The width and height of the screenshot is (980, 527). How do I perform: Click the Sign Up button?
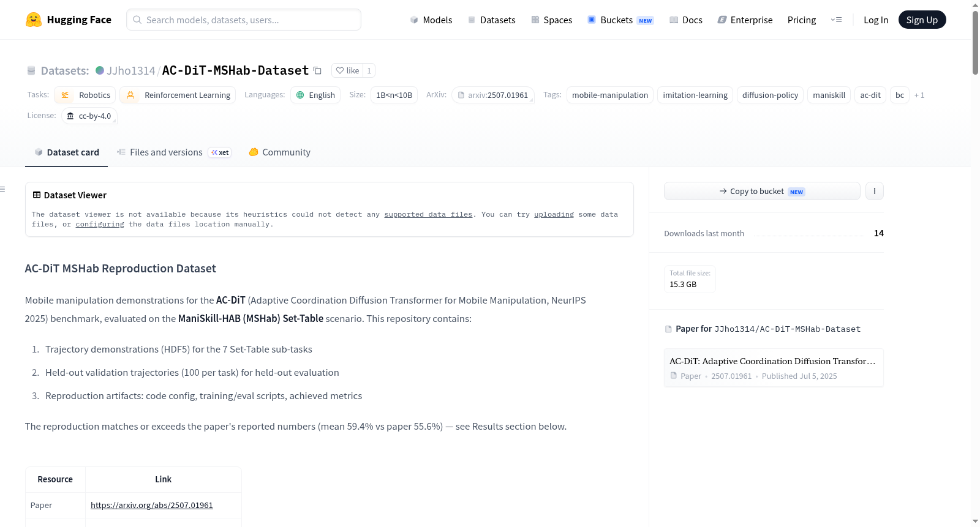click(922, 20)
